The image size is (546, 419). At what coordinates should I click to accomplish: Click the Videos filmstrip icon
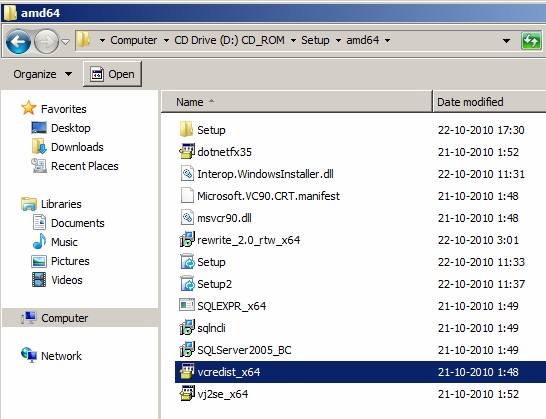39,280
